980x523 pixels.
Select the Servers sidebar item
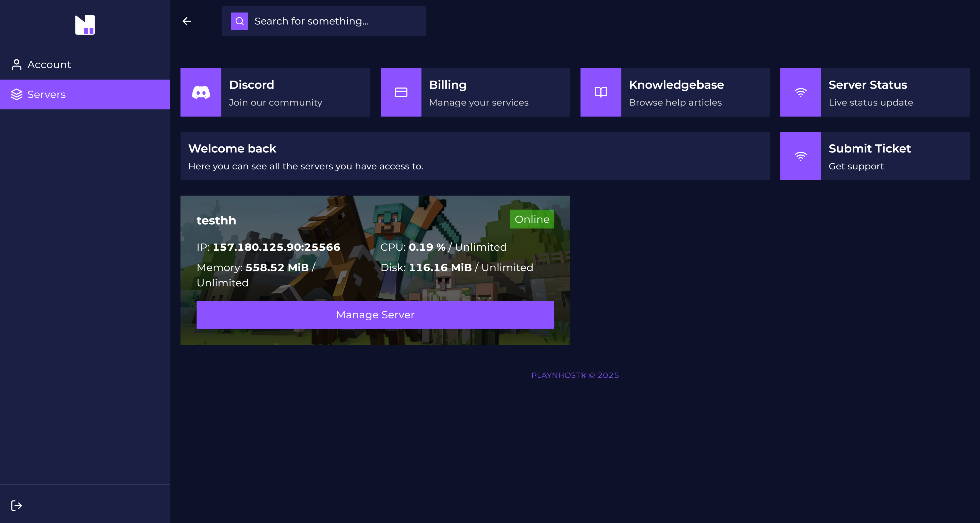85,94
